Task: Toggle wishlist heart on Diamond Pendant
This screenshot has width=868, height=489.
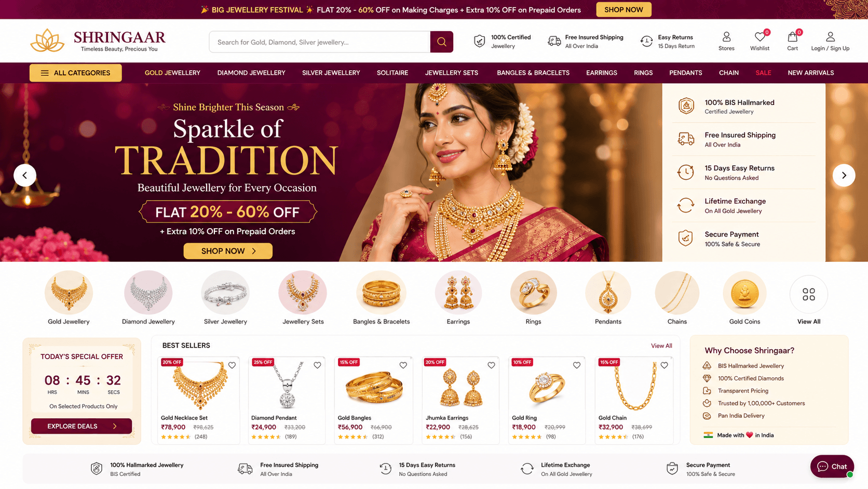Action: (x=317, y=365)
